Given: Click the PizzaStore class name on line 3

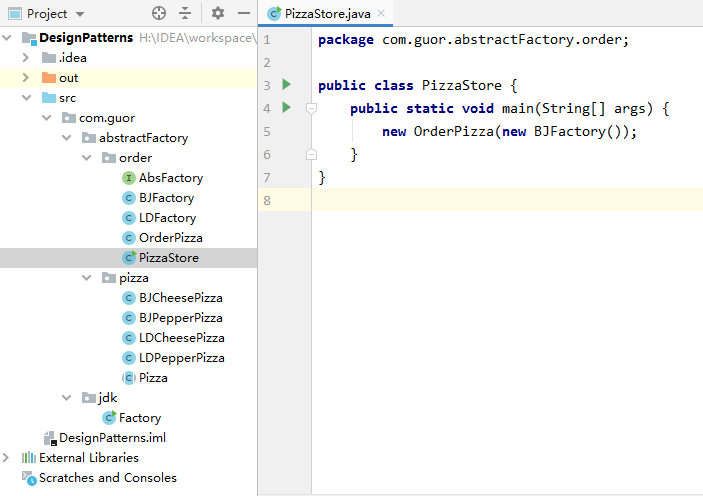Looking at the screenshot, I should [461, 85].
